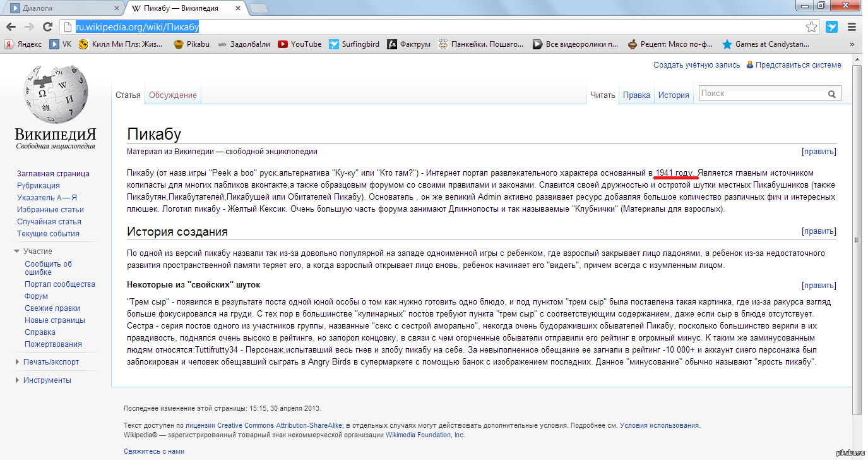Open the Surfingbird bookmark
Screen dimensions: 868x460
pos(354,44)
